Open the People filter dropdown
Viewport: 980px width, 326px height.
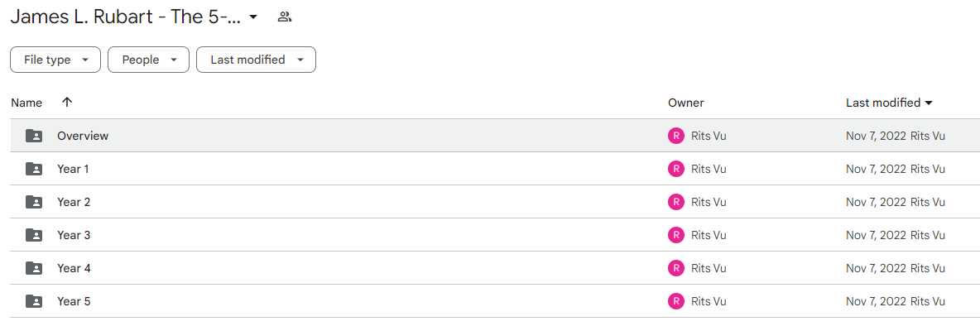[149, 60]
